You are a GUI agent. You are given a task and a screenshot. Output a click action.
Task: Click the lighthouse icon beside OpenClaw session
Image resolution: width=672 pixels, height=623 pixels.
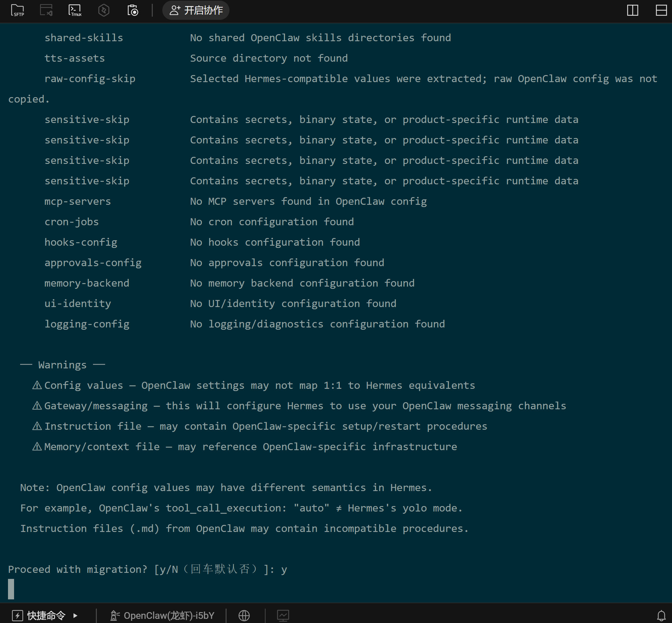click(x=115, y=615)
